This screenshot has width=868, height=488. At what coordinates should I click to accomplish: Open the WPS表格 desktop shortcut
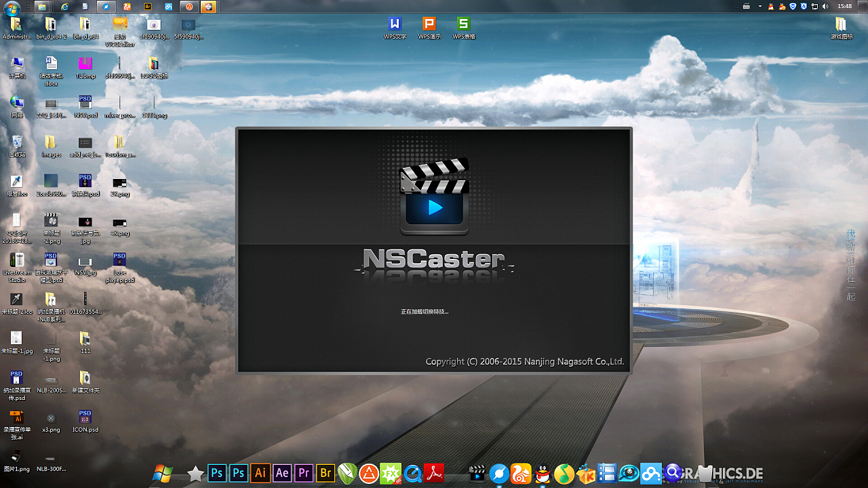coord(464,28)
